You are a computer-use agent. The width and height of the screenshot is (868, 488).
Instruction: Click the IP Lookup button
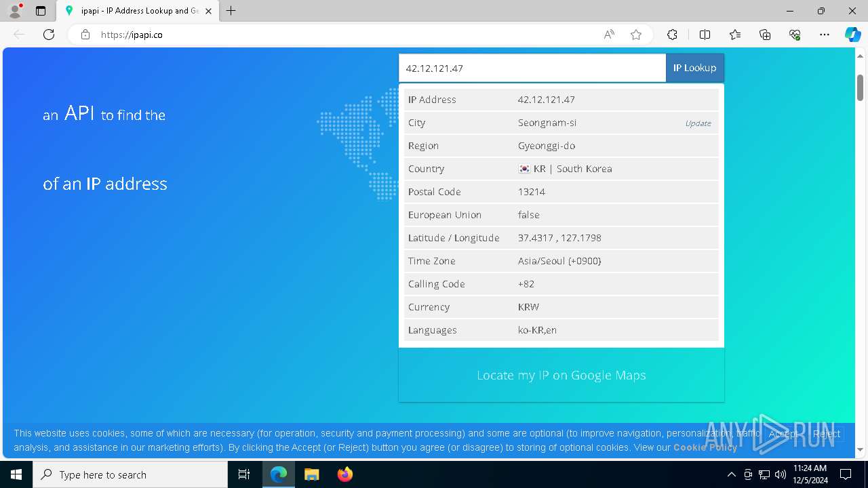[695, 68]
